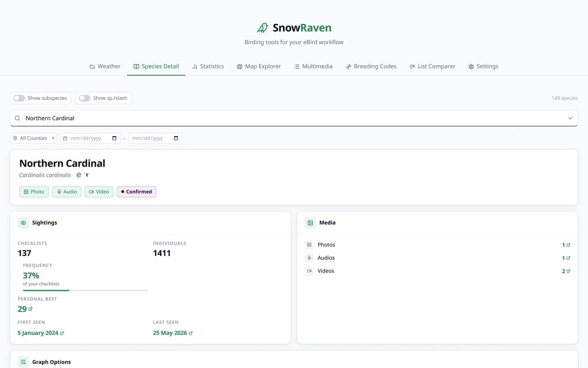The width and height of the screenshot is (588, 368).
Task: Click the camera icon in Videos row
Action: pyautogui.click(x=309, y=271)
